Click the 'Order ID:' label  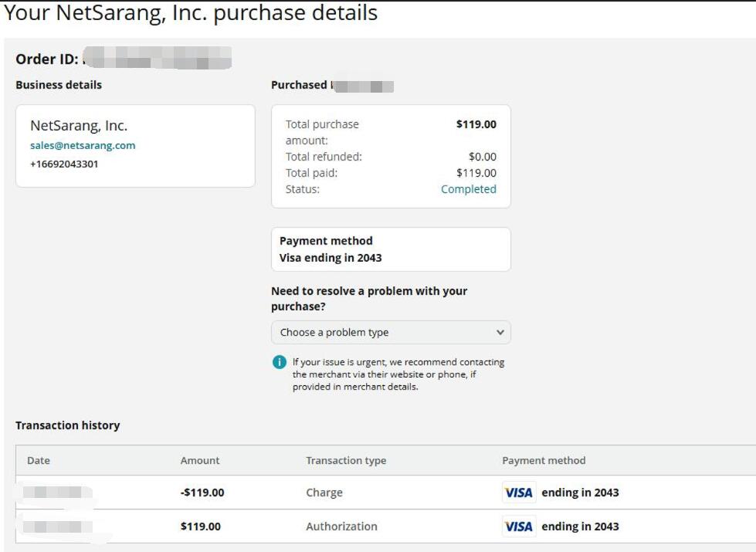(x=47, y=59)
